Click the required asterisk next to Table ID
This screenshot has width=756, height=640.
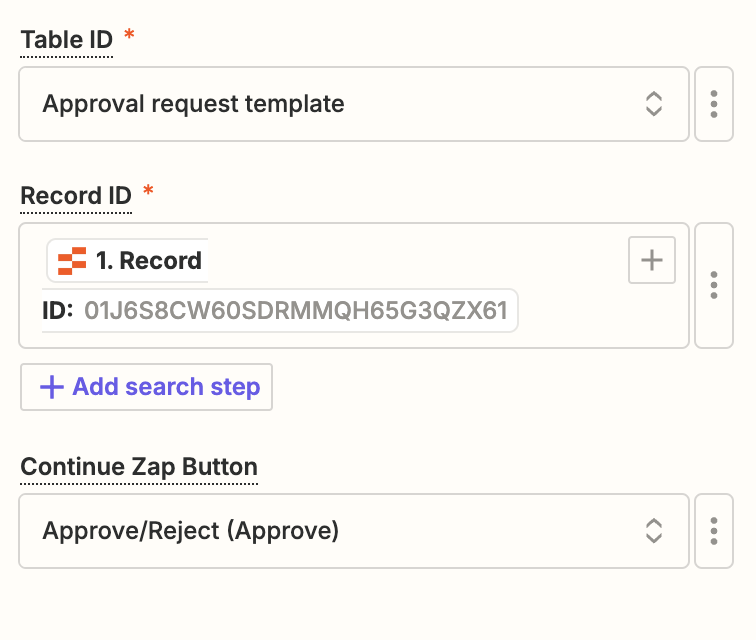[x=128, y=36]
